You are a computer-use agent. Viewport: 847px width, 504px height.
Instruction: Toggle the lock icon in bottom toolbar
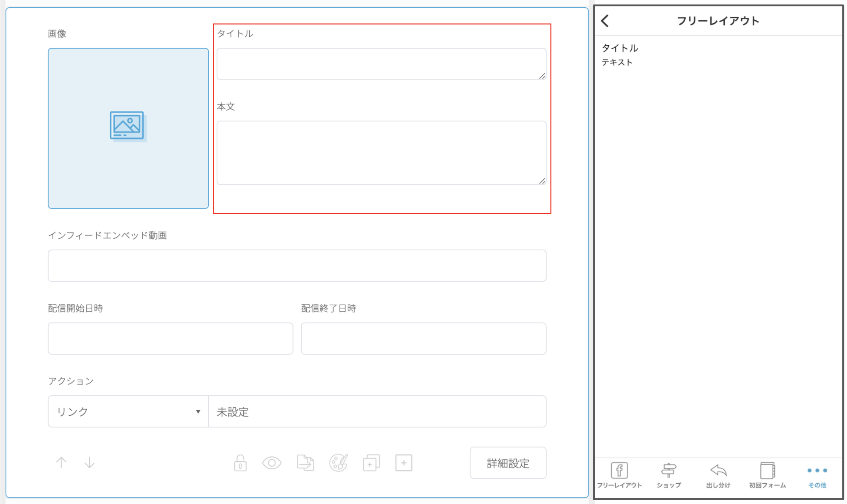[240, 463]
